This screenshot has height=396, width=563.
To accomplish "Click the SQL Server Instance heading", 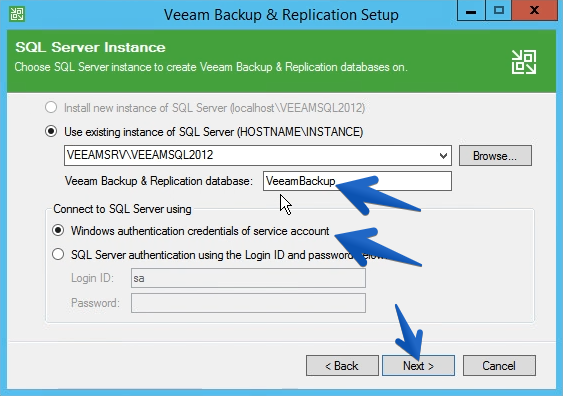I will click(90, 47).
